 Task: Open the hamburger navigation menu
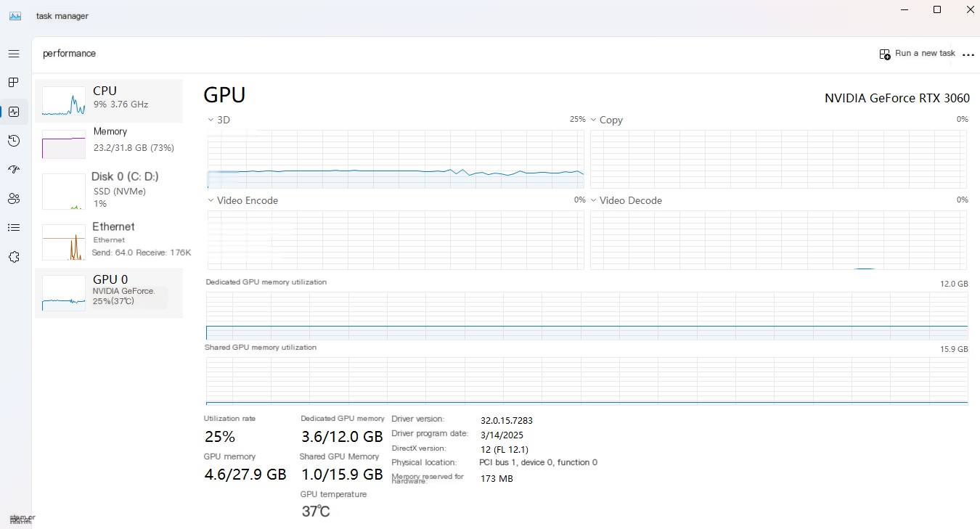13,54
